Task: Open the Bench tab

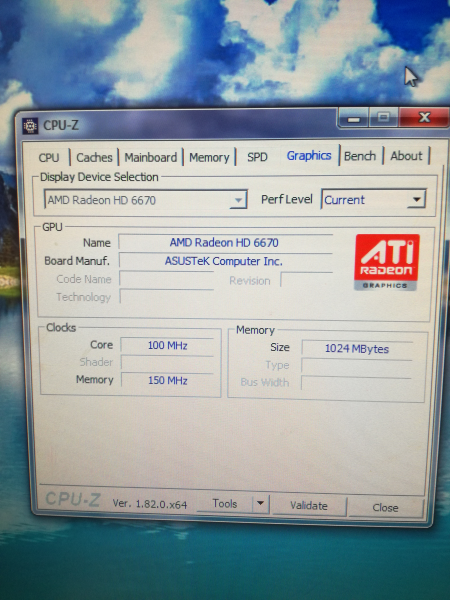Action: coord(360,156)
